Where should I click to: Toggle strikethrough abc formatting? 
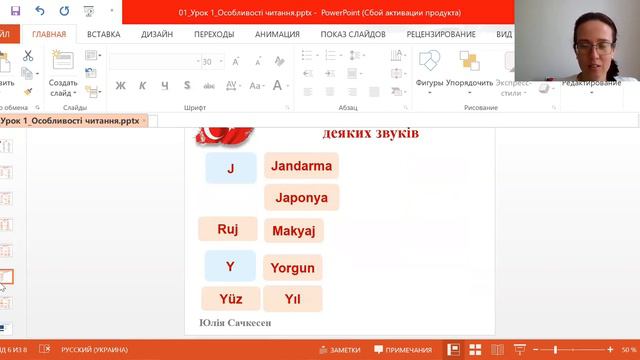pyautogui.click(x=209, y=86)
